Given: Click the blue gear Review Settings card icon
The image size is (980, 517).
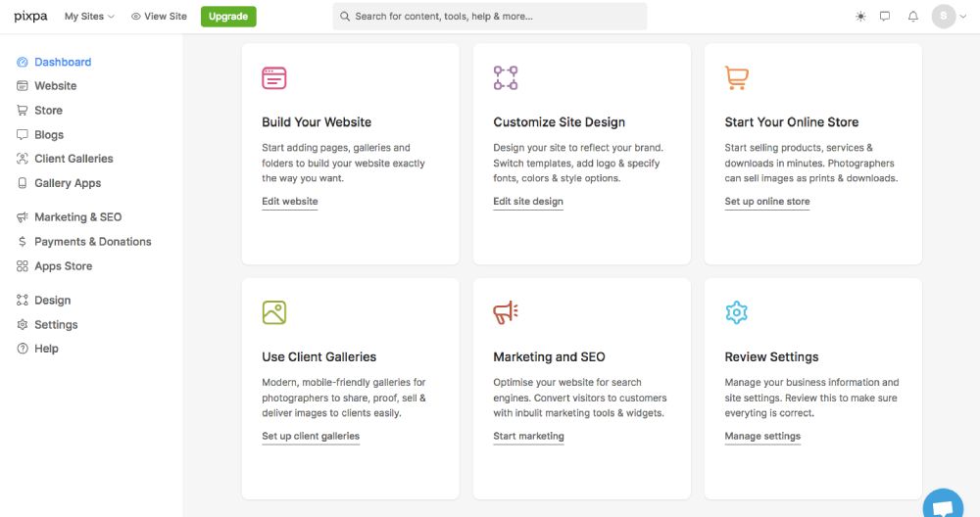Looking at the screenshot, I should tap(737, 312).
